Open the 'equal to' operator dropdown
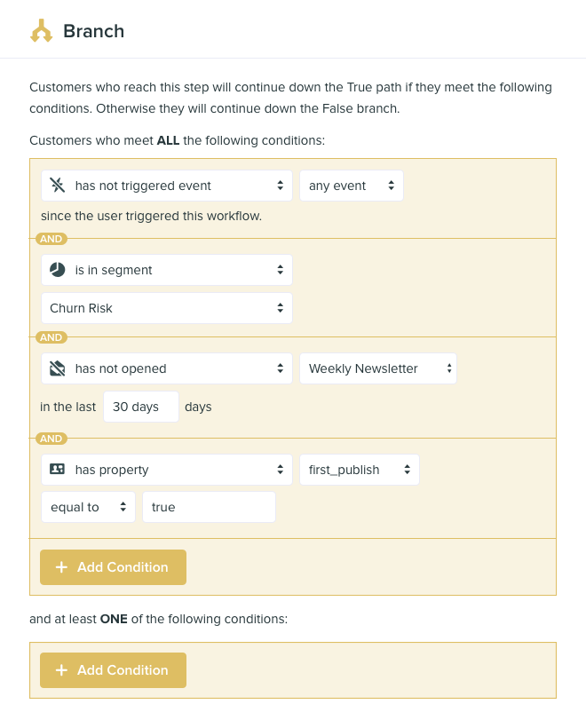 tap(87, 507)
